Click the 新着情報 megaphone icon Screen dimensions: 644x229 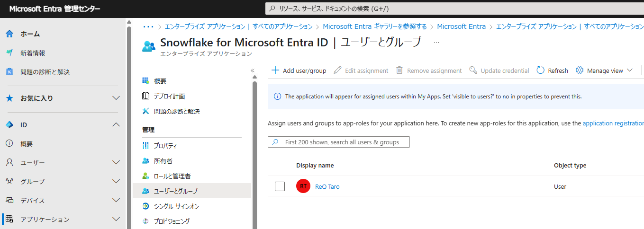[x=9, y=53]
